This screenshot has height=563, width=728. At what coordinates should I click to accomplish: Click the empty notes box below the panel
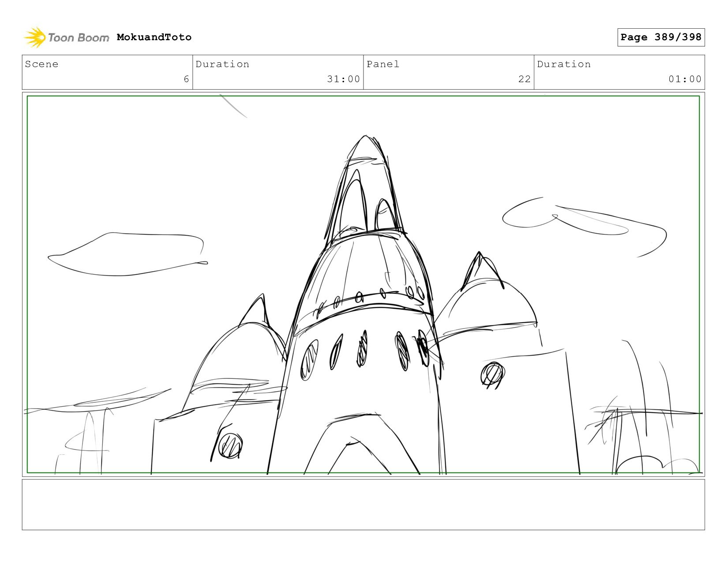point(364,505)
